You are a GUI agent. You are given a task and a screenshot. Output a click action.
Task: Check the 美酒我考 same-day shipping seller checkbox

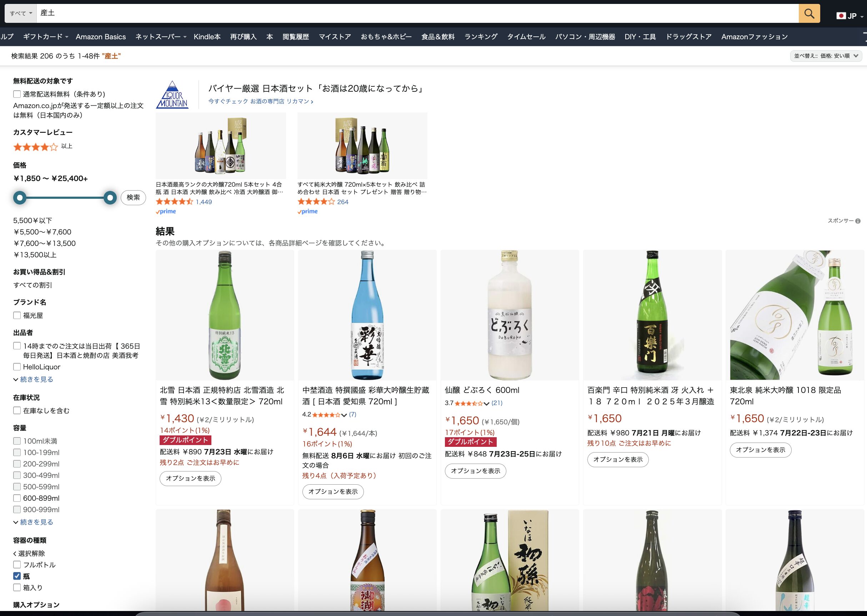[17, 346]
